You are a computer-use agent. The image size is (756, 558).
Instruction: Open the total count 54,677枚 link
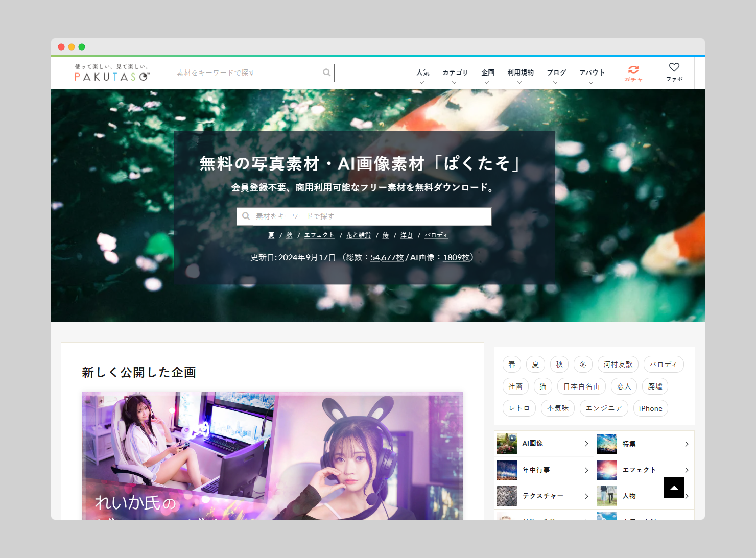[387, 258]
